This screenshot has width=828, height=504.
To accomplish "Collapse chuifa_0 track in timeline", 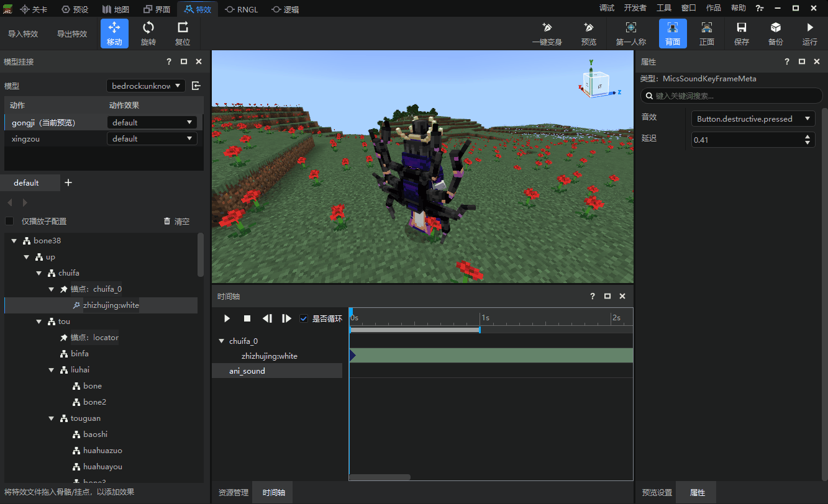I will coord(221,341).
